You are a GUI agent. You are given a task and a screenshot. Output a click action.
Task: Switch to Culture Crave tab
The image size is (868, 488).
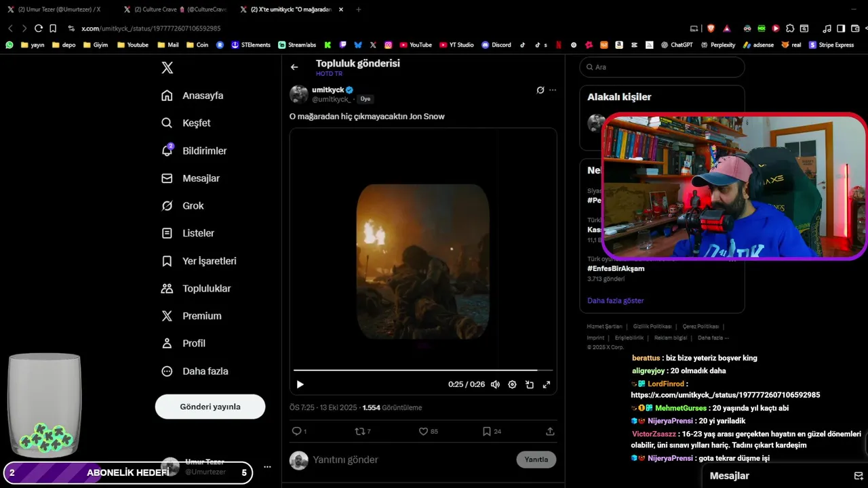click(x=176, y=9)
